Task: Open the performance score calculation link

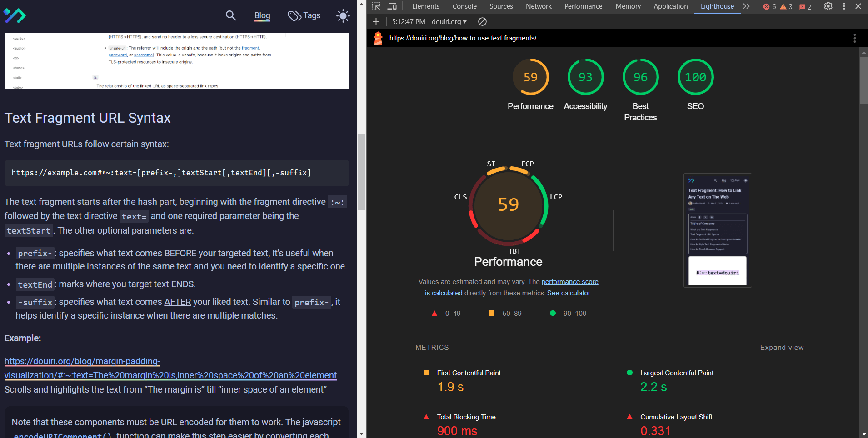Action: click(569, 282)
